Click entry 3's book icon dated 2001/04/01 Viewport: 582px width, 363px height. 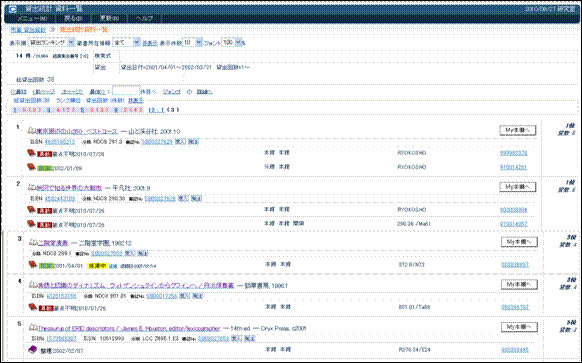33,265
